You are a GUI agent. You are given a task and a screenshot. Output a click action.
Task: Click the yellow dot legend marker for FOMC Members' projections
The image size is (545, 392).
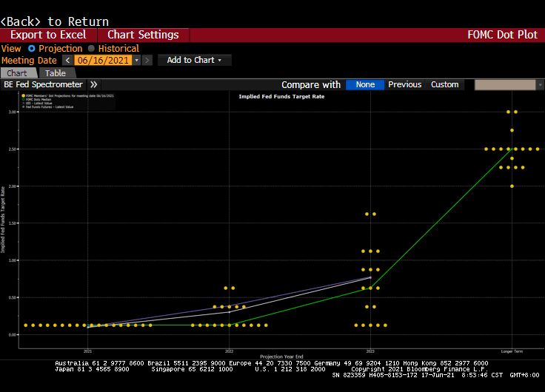click(x=23, y=96)
